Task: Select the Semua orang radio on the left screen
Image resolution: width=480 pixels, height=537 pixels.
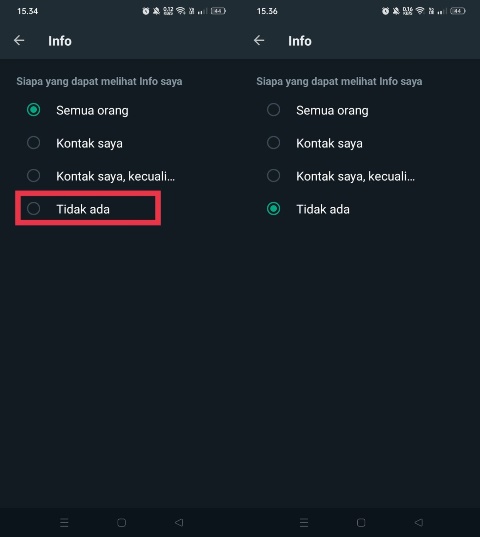Action: [x=34, y=110]
